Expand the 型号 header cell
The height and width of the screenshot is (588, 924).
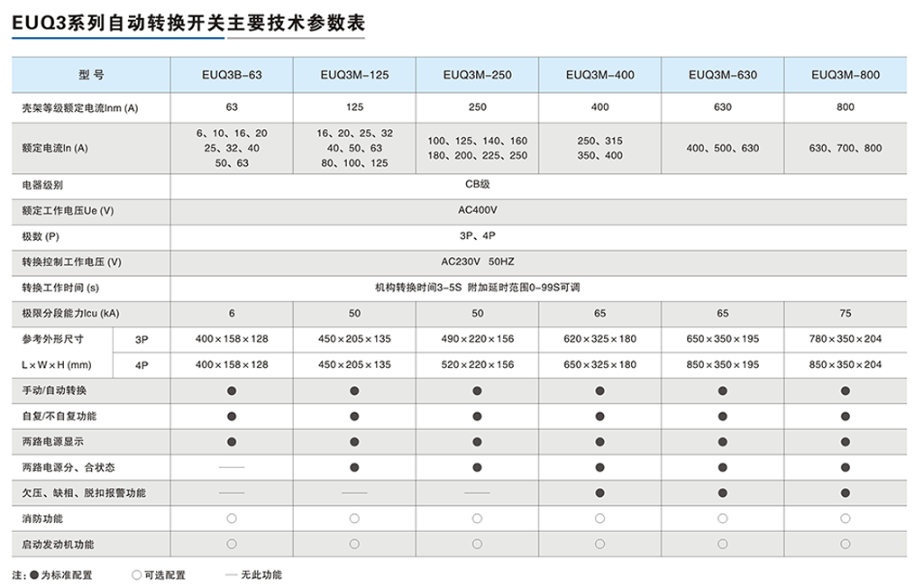(x=90, y=75)
